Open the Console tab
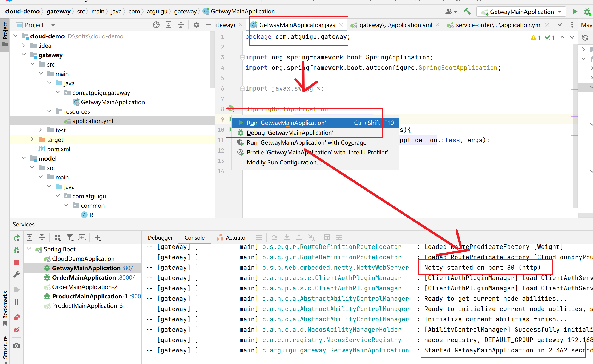The width and height of the screenshot is (593, 364). 194,237
